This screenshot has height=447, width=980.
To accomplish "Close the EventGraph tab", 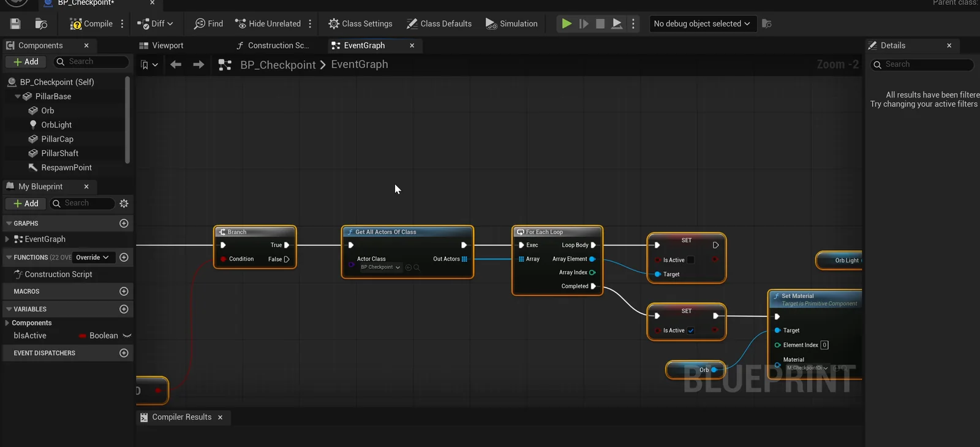I will (x=412, y=45).
